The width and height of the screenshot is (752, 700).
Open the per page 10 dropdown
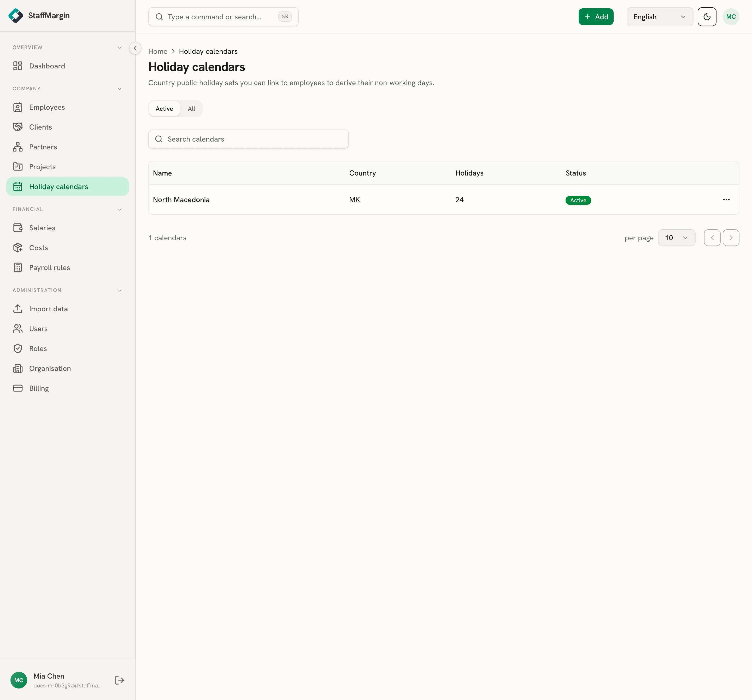tap(676, 238)
